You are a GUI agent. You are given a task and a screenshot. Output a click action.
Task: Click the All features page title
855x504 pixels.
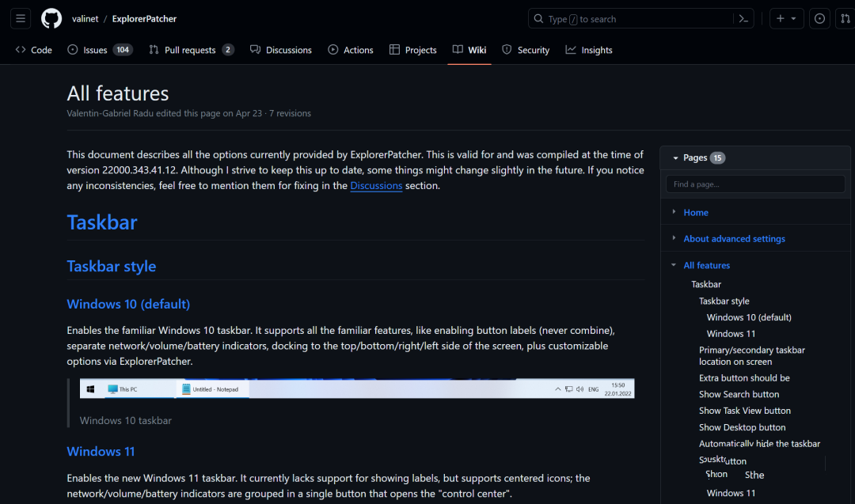(x=118, y=93)
